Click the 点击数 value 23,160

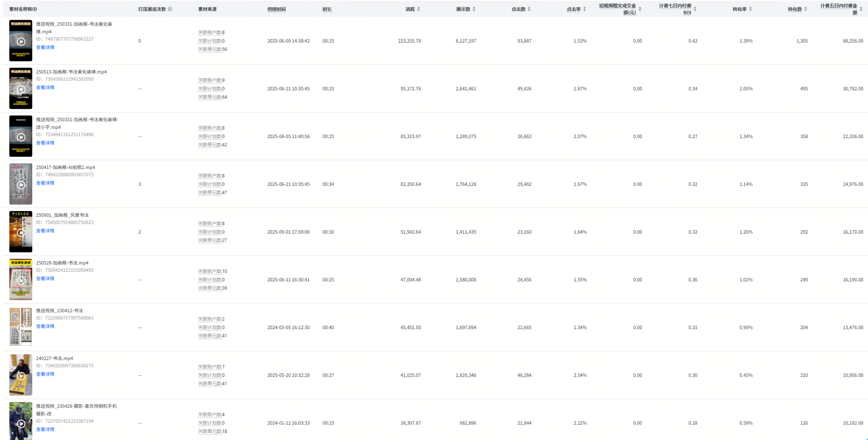click(524, 232)
